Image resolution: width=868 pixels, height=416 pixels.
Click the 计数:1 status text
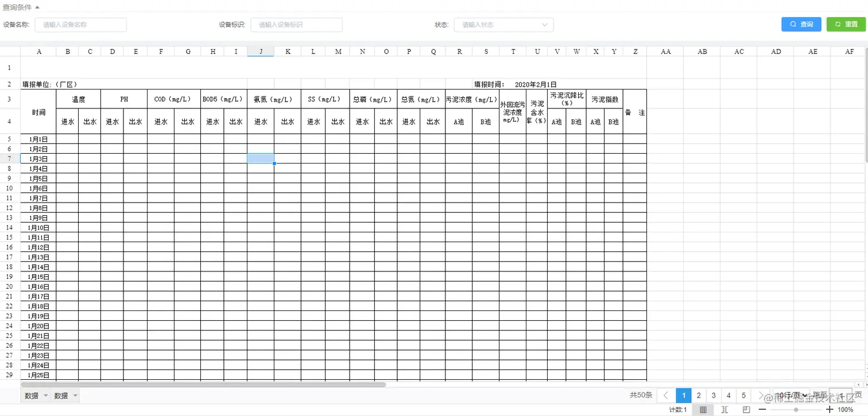tap(678, 410)
